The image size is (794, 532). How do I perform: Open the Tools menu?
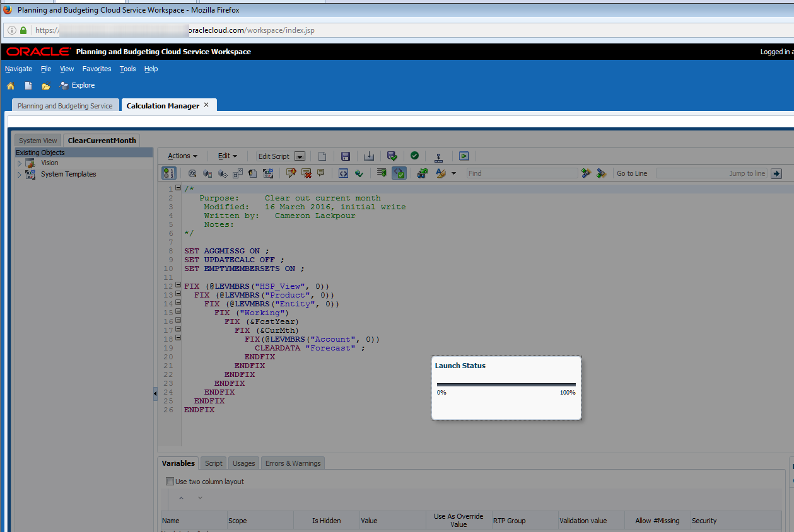(128, 69)
